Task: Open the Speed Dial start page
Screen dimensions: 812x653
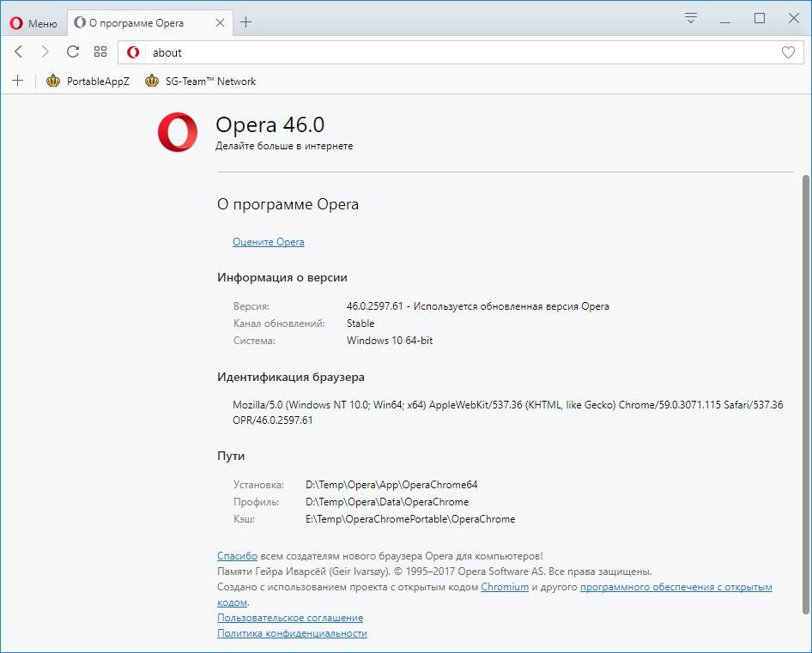Action: [x=100, y=51]
